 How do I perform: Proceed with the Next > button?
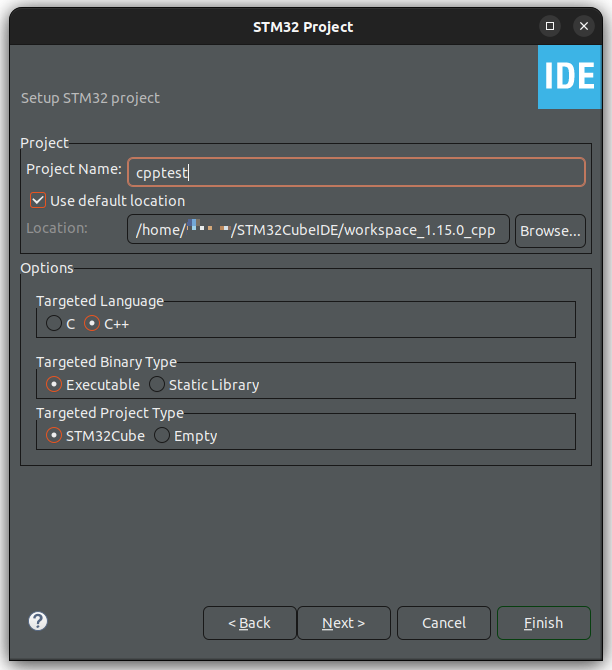pyautogui.click(x=344, y=623)
